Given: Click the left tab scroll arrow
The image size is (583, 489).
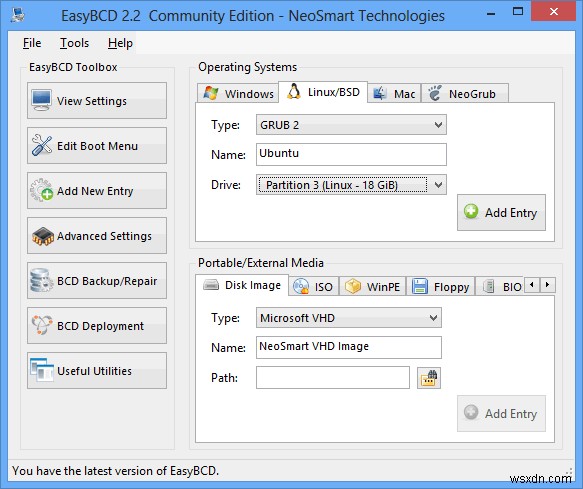Looking at the screenshot, I should pyautogui.click(x=532, y=285).
